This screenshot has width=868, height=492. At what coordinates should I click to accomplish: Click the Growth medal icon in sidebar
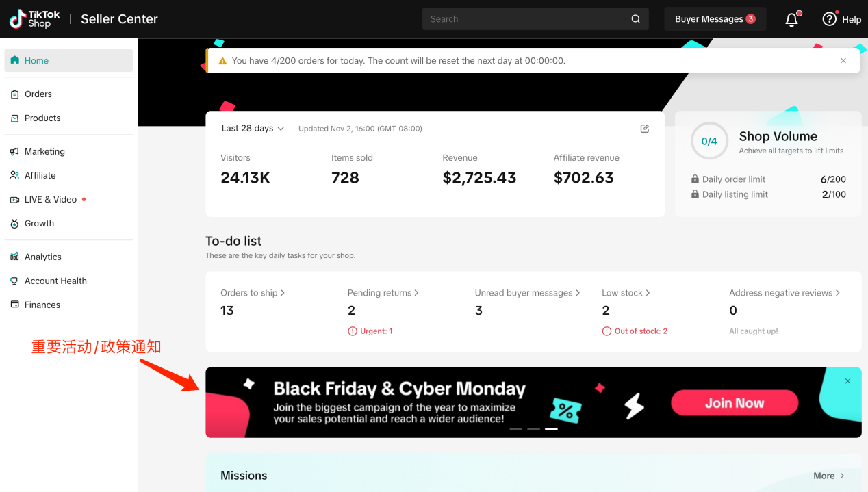tap(14, 224)
